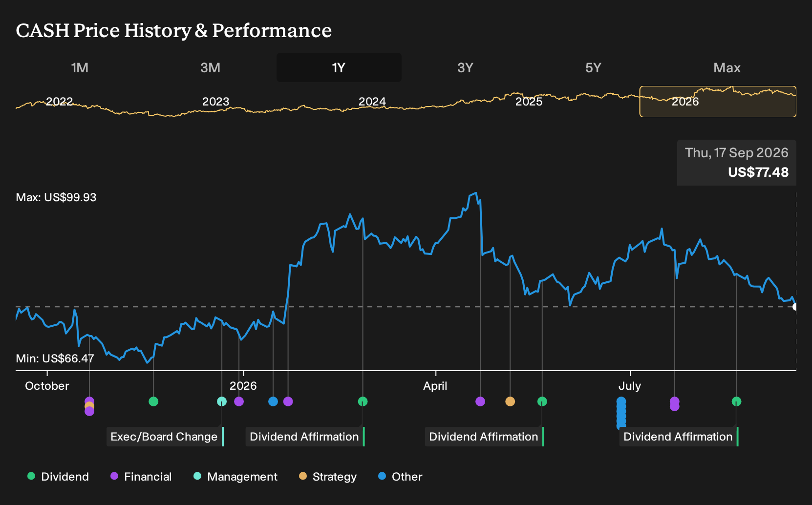The height and width of the screenshot is (505, 812).
Task: Open Dividend Affirmation label next to the 2026 tick
Action: pyautogui.click(x=305, y=437)
